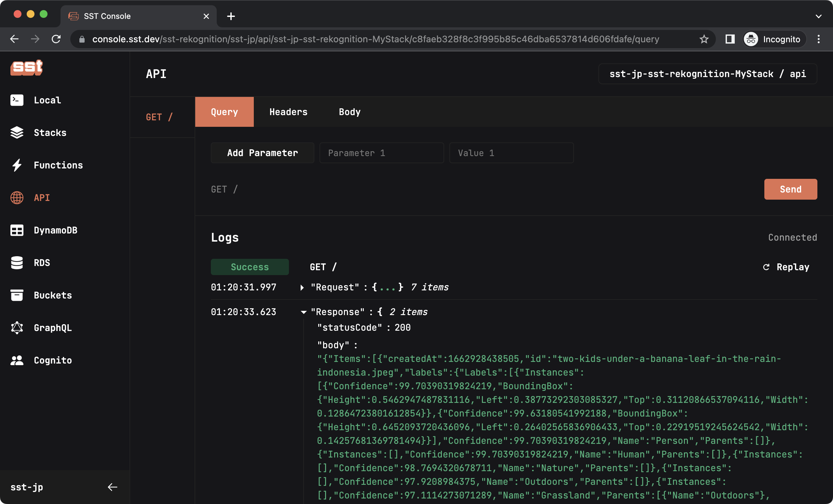The width and height of the screenshot is (833, 504).
Task: Click the browser forward arrow
Action: pos(35,39)
